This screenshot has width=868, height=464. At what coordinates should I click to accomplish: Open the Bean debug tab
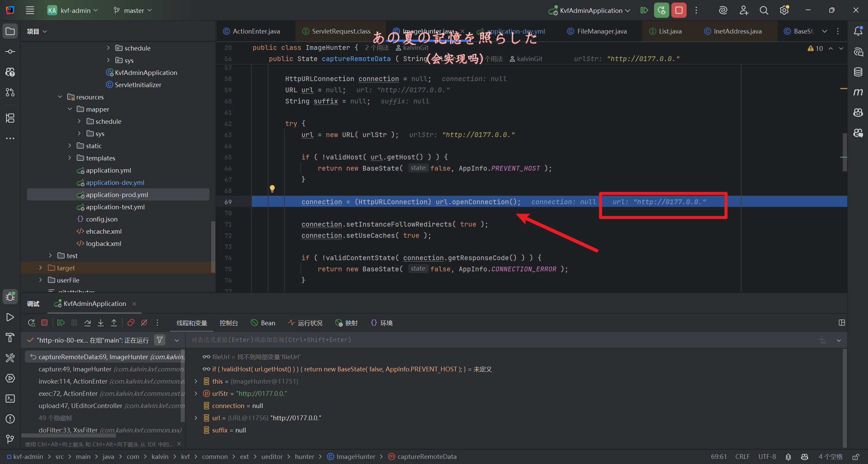point(263,323)
